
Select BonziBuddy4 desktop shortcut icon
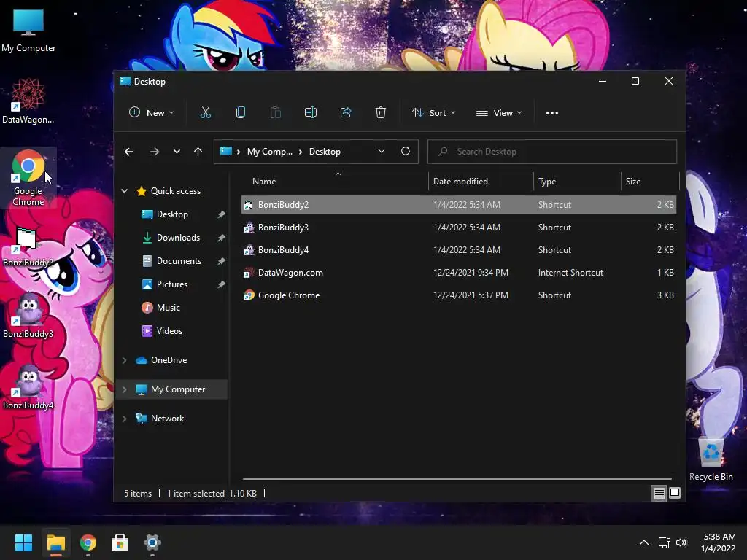(28, 388)
